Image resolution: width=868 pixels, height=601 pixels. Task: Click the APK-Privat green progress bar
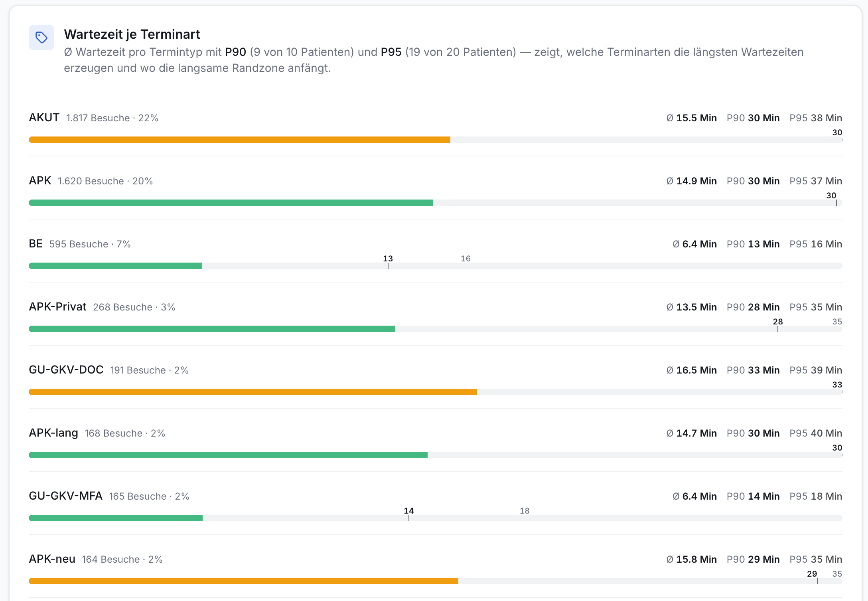coord(212,329)
